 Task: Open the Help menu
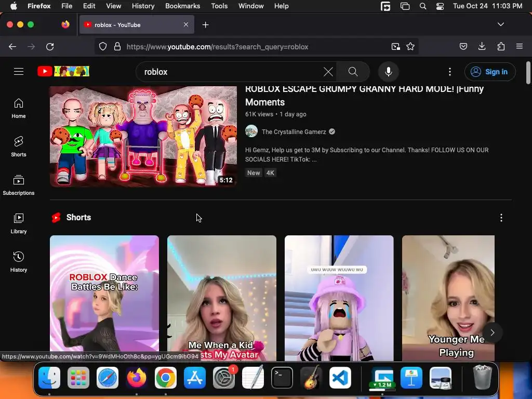coord(281,6)
